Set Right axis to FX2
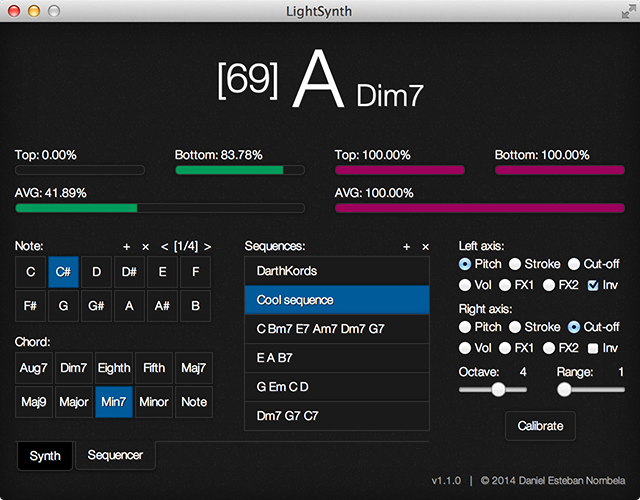The image size is (640, 500). point(549,348)
